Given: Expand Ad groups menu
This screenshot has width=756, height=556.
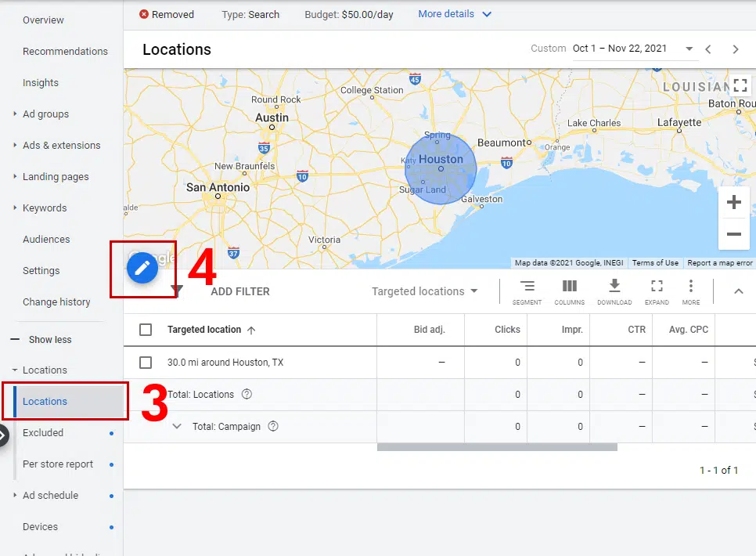Looking at the screenshot, I should tap(15, 114).
